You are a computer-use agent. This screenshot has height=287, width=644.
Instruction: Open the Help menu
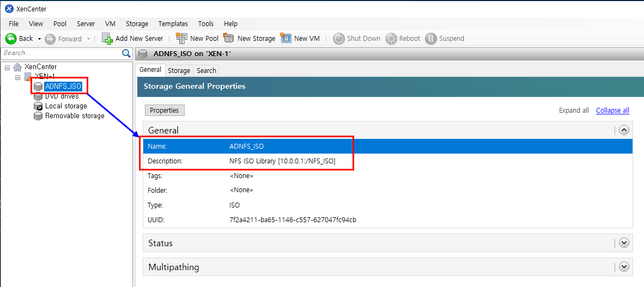(x=231, y=24)
